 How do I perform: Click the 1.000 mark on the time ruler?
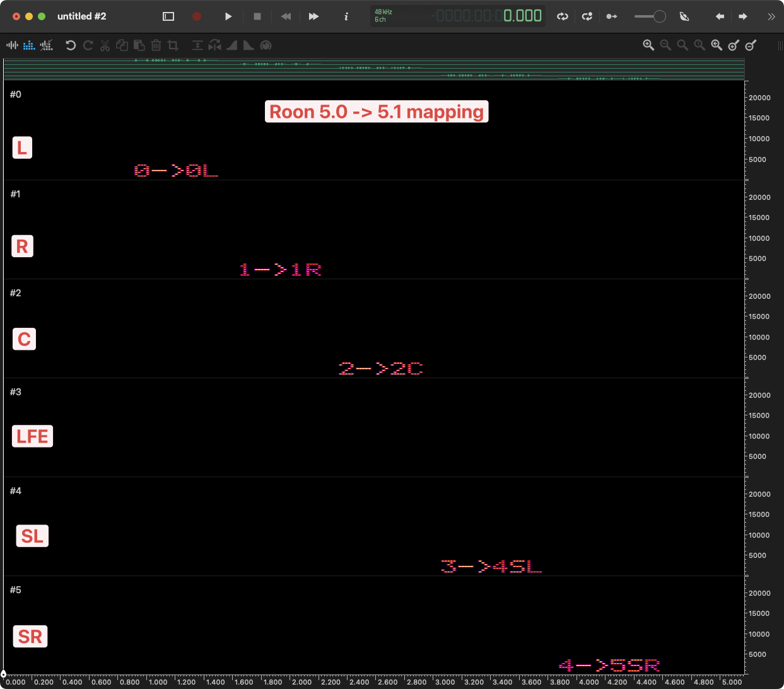click(x=158, y=682)
